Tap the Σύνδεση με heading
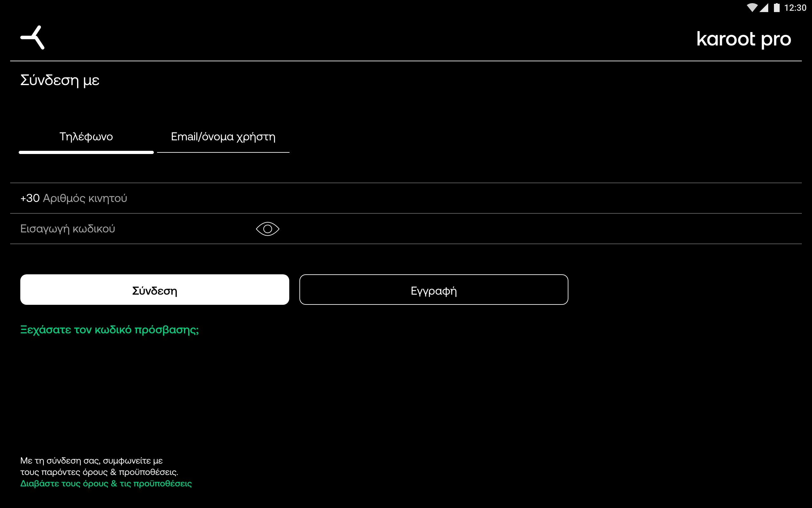 60,81
